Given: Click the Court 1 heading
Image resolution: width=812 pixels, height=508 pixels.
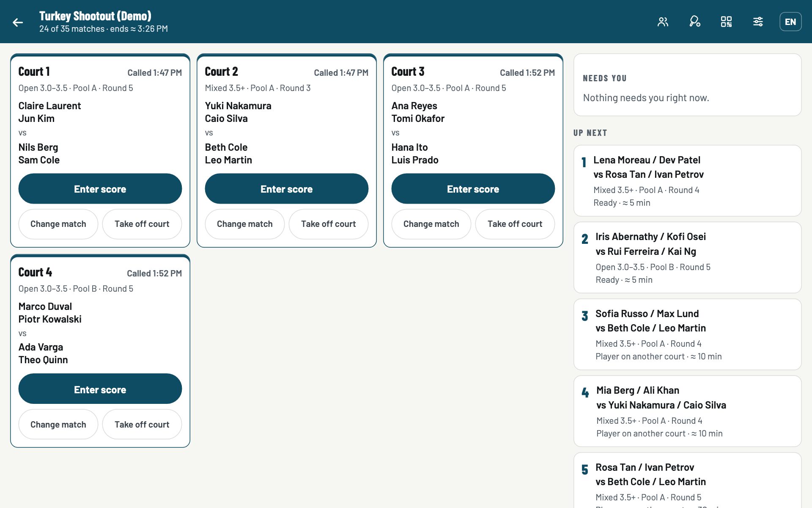Looking at the screenshot, I should pyautogui.click(x=34, y=72).
